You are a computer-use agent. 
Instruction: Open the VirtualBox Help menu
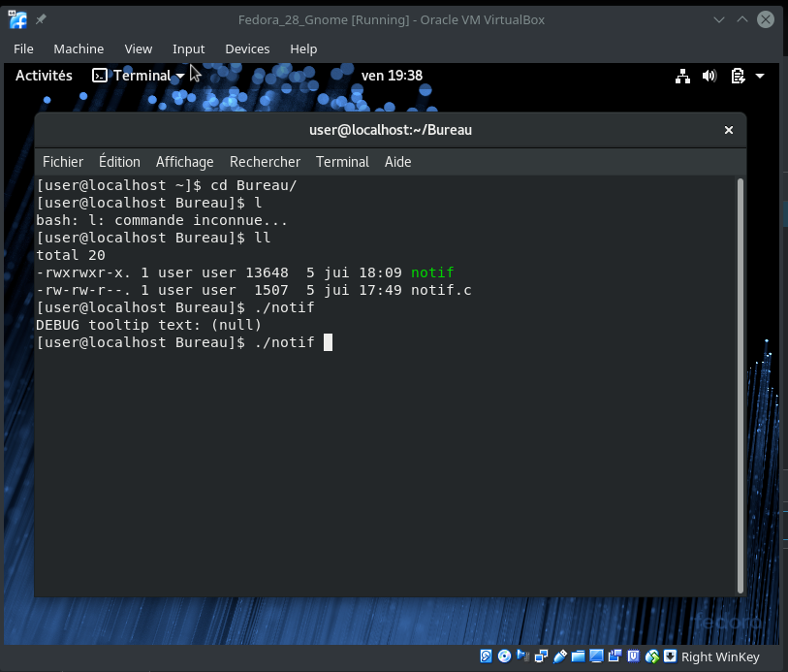(x=303, y=48)
